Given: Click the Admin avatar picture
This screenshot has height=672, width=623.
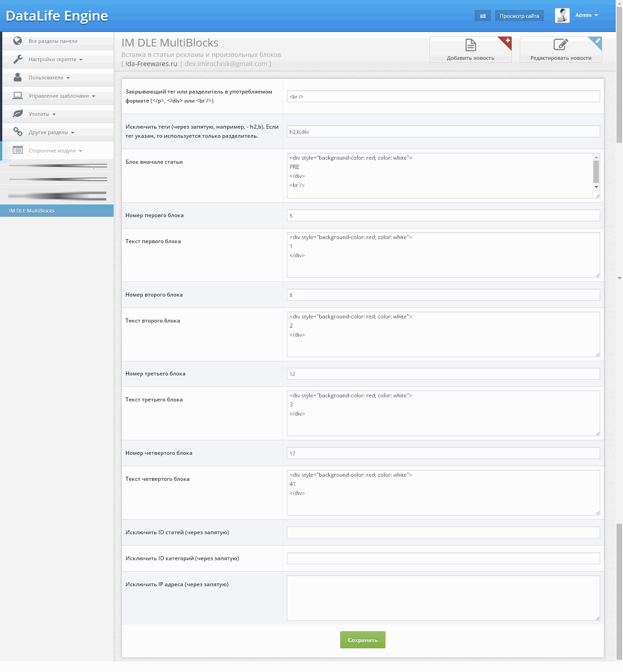Looking at the screenshot, I should (x=562, y=16).
